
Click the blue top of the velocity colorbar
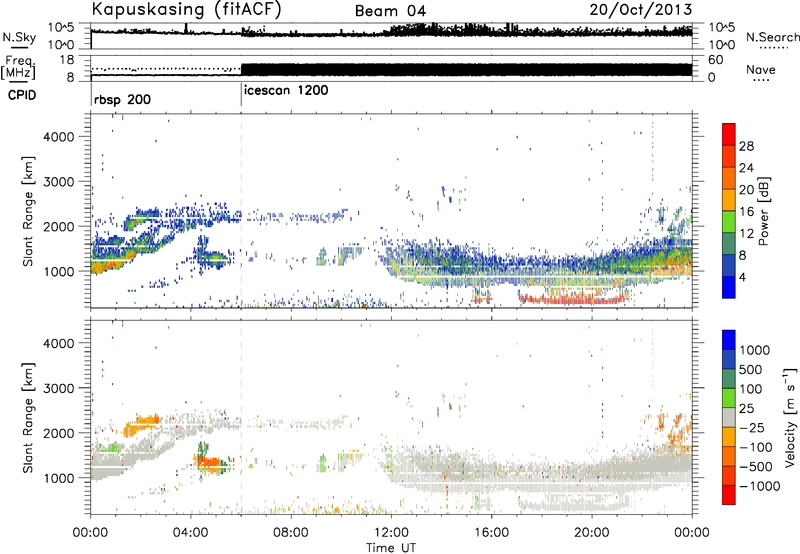[x=729, y=339]
